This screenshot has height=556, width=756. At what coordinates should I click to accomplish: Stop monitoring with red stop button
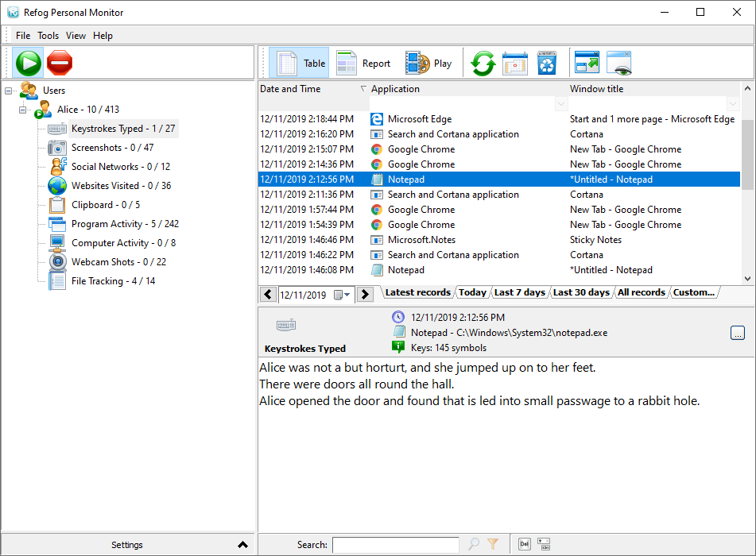(60, 63)
